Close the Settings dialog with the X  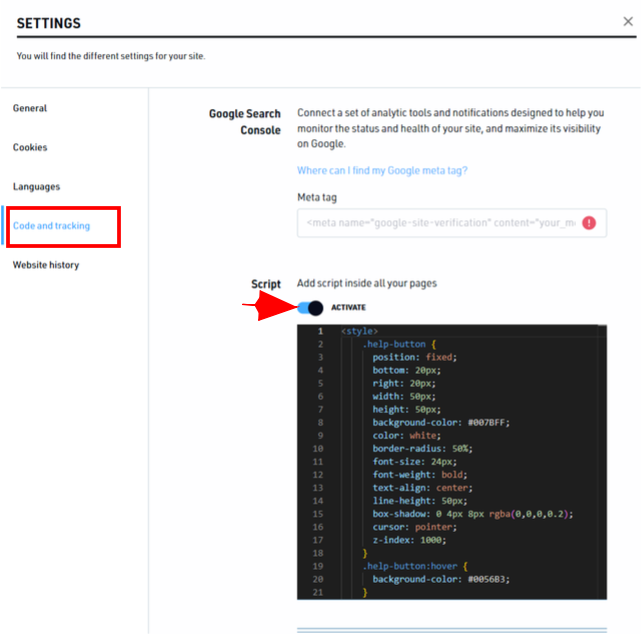point(628,21)
